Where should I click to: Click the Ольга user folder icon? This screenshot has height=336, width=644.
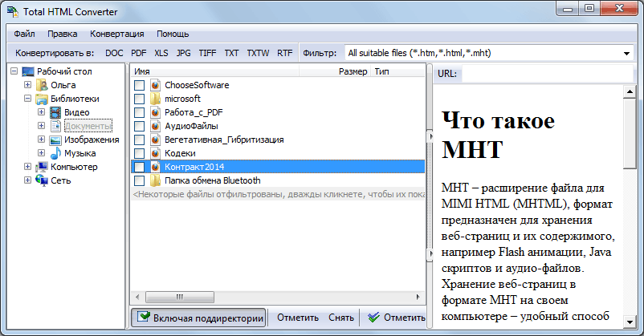pos(42,85)
